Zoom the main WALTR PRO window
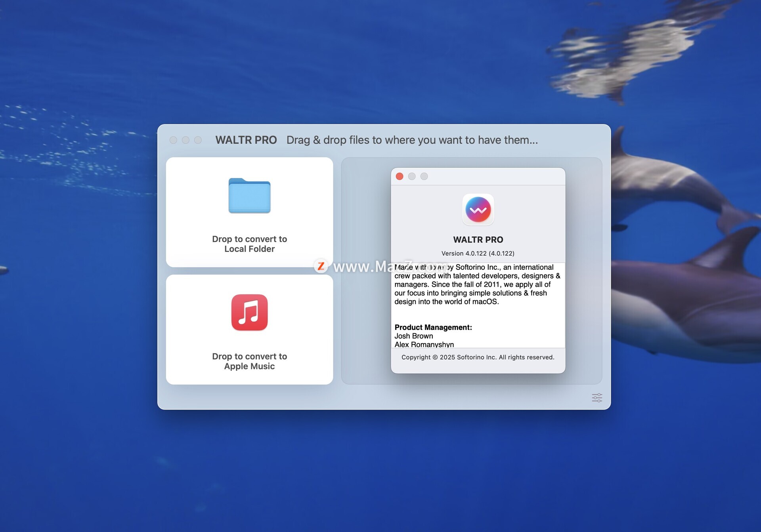 (198, 140)
